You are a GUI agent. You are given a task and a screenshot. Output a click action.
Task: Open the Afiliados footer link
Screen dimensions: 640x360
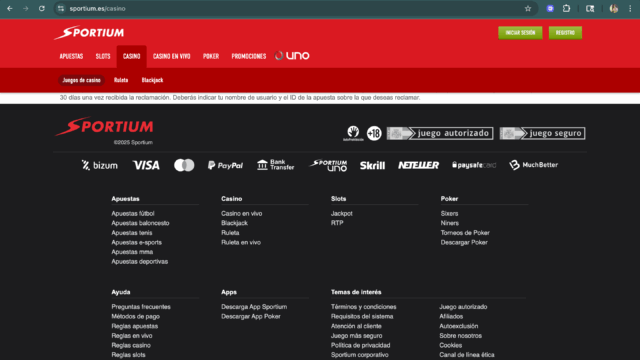point(451,317)
